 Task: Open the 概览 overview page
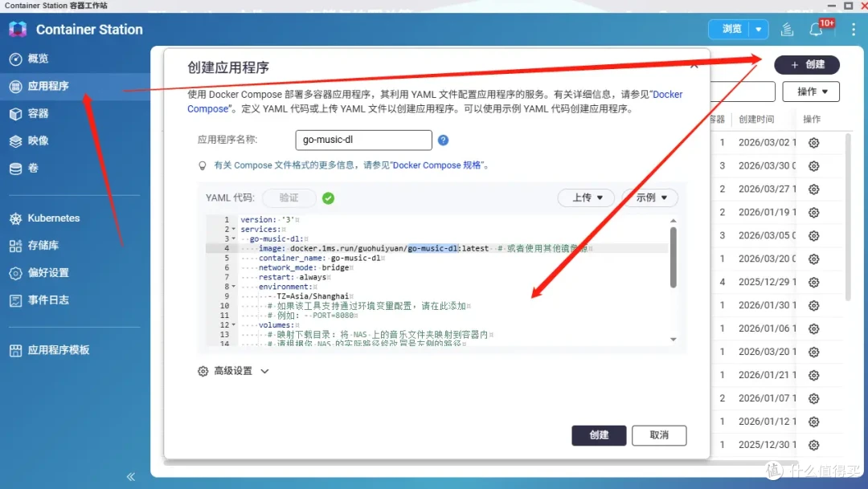point(38,59)
